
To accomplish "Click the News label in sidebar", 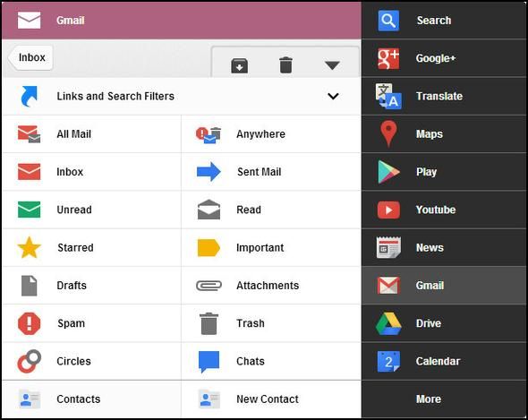I will point(430,248).
